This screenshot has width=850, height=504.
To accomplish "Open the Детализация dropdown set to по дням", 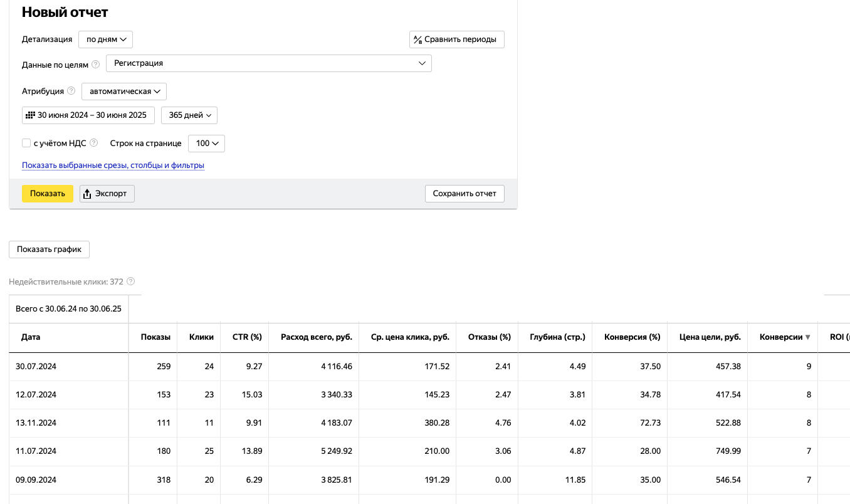I will [x=105, y=39].
